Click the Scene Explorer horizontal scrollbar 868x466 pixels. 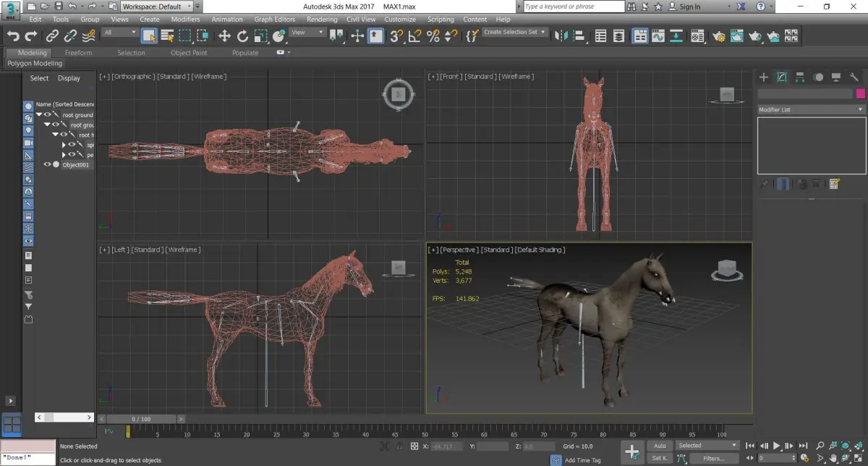pyautogui.click(x=64, y=418)
